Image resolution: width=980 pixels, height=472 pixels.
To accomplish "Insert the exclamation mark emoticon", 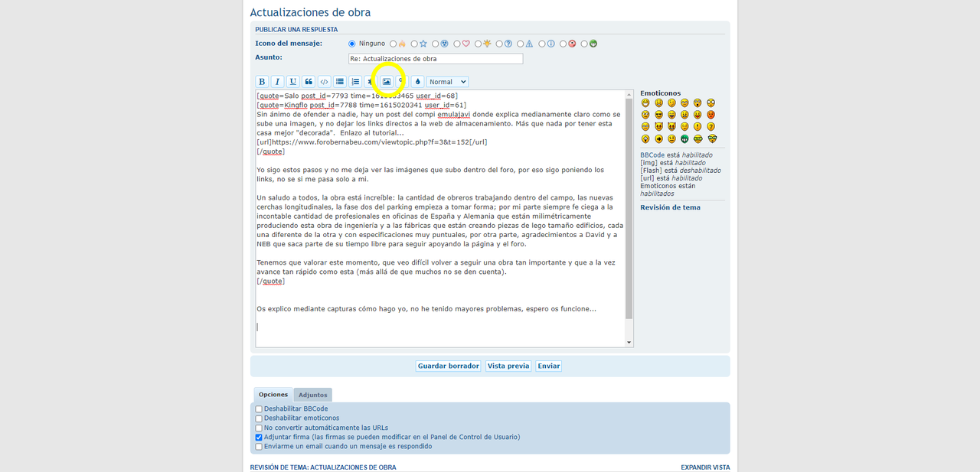I will (x=697, y=126).
